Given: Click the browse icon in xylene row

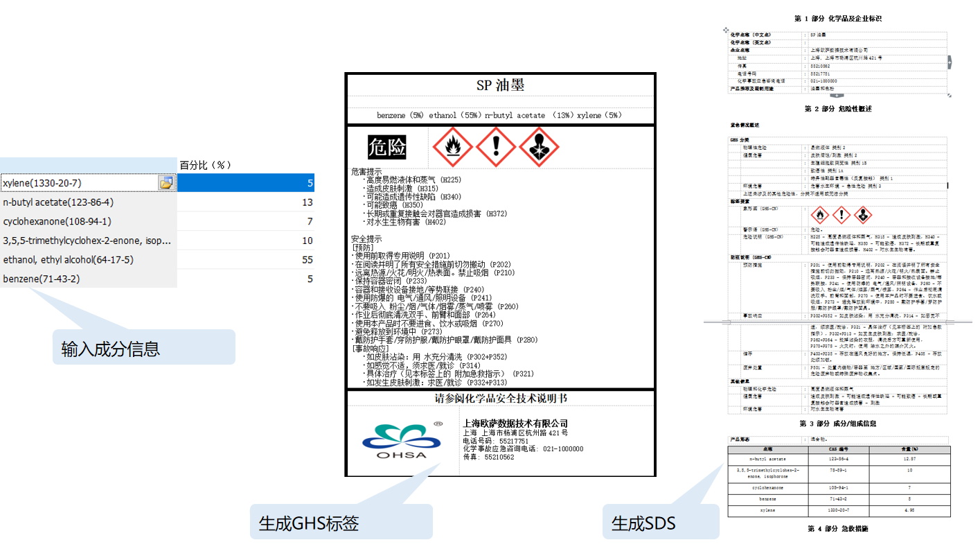Looking at the screenshot, I should [166, 183].
